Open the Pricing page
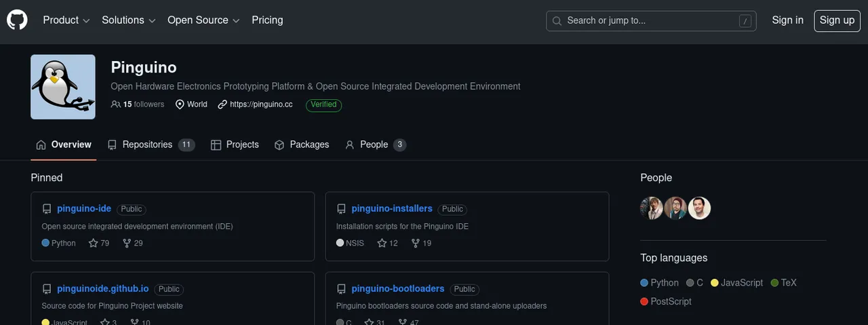The height and width of the screenshot is (325, 868). click(x=267, y=20)
